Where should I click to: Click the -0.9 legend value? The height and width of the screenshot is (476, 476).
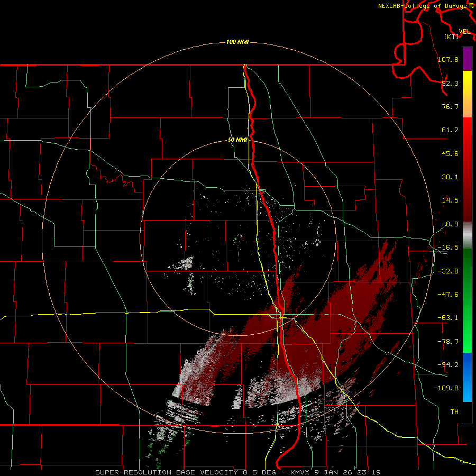point(450,224)
